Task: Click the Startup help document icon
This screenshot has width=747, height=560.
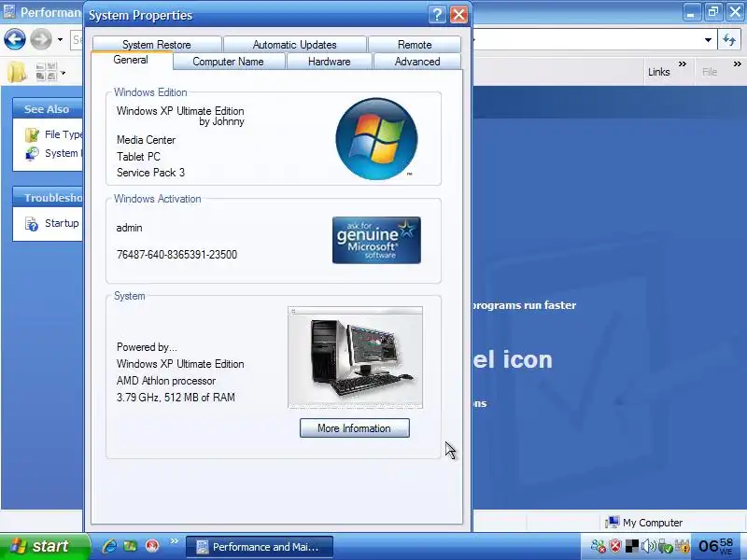Action: pos(32,223)
